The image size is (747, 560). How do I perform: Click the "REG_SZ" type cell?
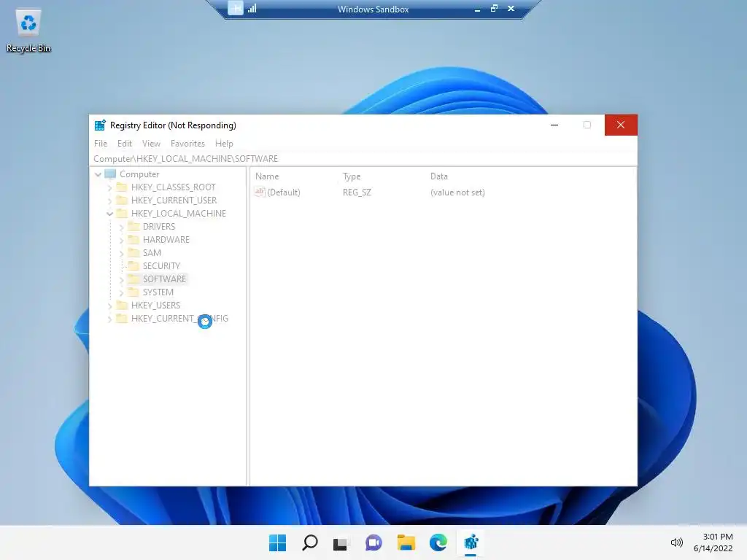tap(357, 192)
